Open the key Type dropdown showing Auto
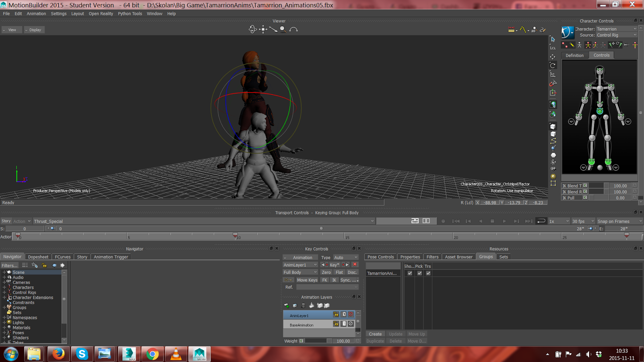644x362 pixels. point(346,257)
